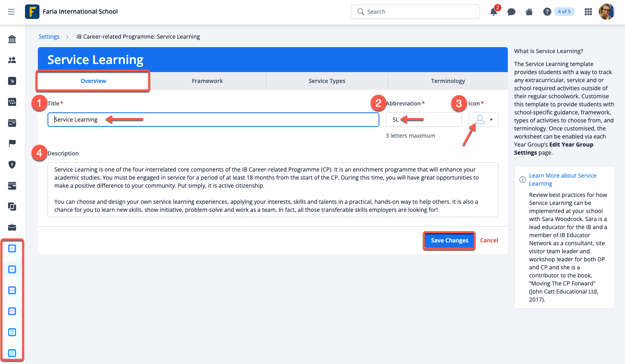Click the school building sidebar icon

(12, 39)
